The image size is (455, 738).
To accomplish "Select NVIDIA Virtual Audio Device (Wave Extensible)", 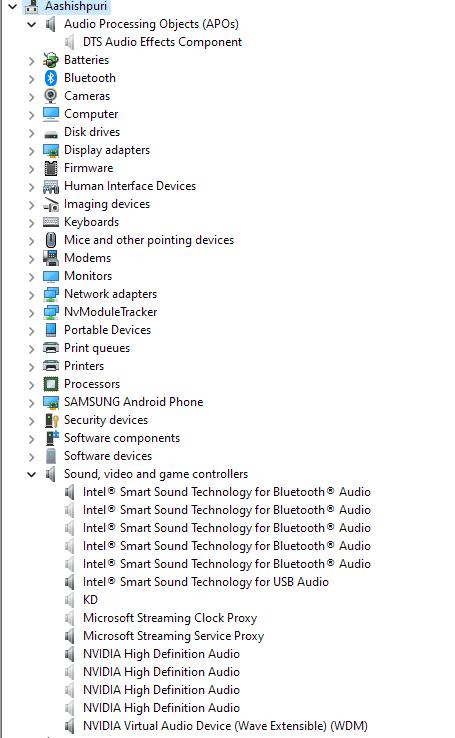I will point(225,726).
